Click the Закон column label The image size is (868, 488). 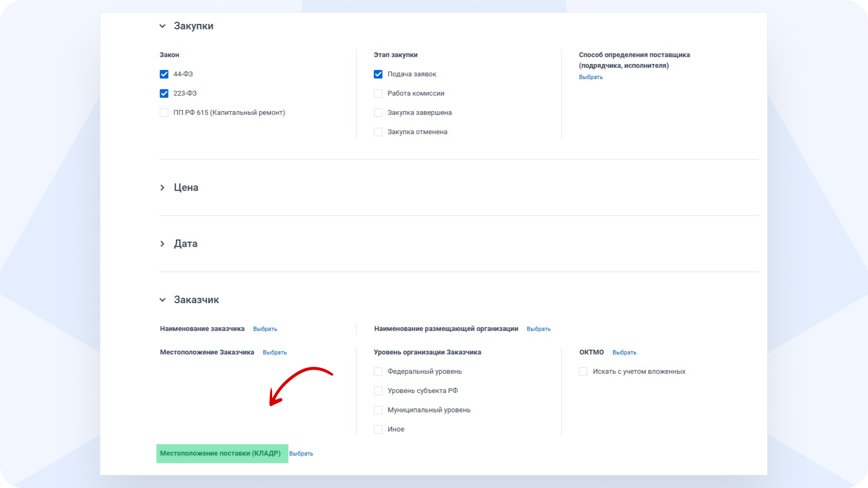[170, 55]
